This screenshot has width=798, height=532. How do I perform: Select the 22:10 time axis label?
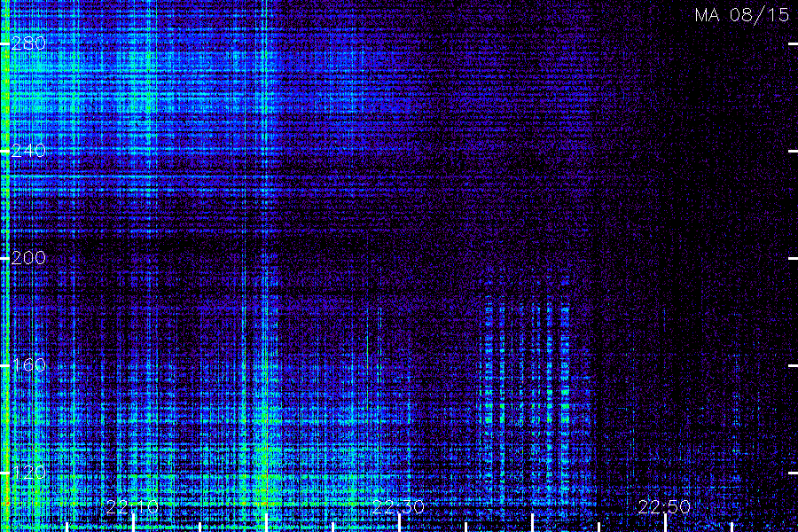pyautogui.click(x=132, y=507)
